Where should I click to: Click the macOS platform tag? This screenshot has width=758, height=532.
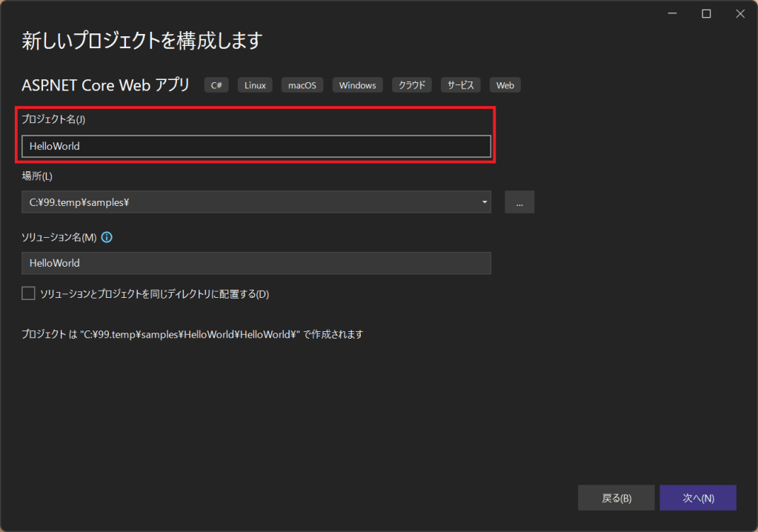pyautogui.click(x=302, y=85)
